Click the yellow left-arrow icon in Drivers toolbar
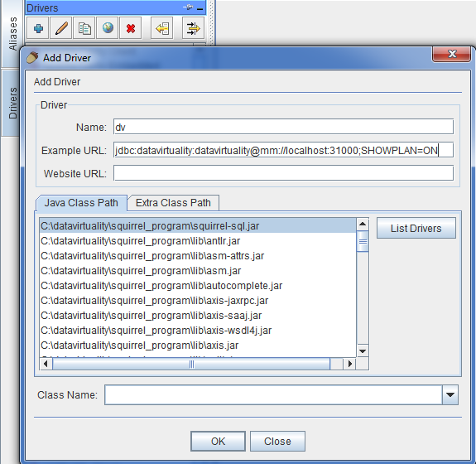 (x=162, y=28)
